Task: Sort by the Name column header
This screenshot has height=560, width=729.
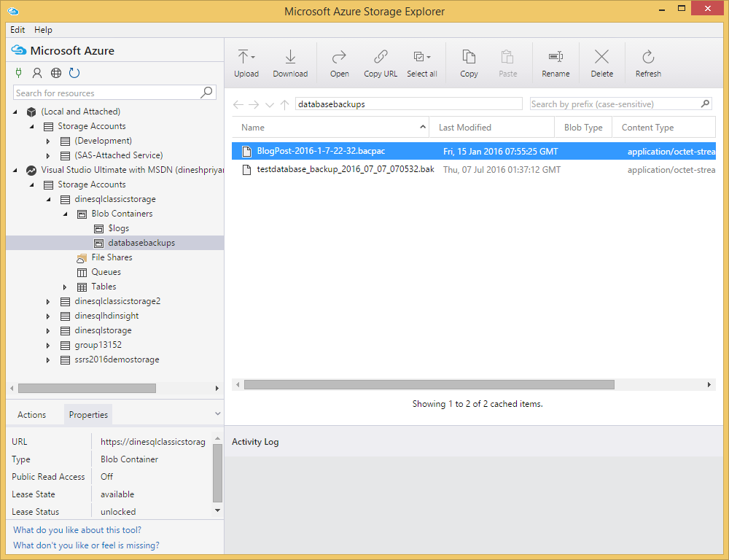Action: 330,127
